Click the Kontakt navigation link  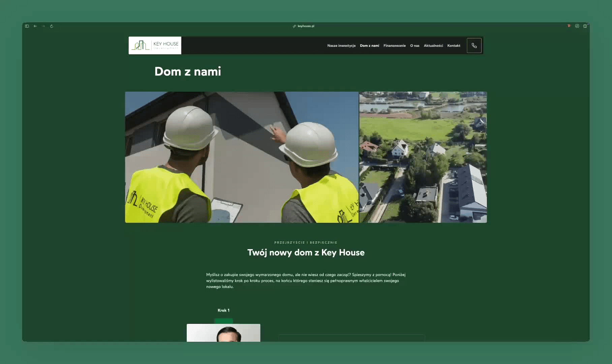point(454,45)
